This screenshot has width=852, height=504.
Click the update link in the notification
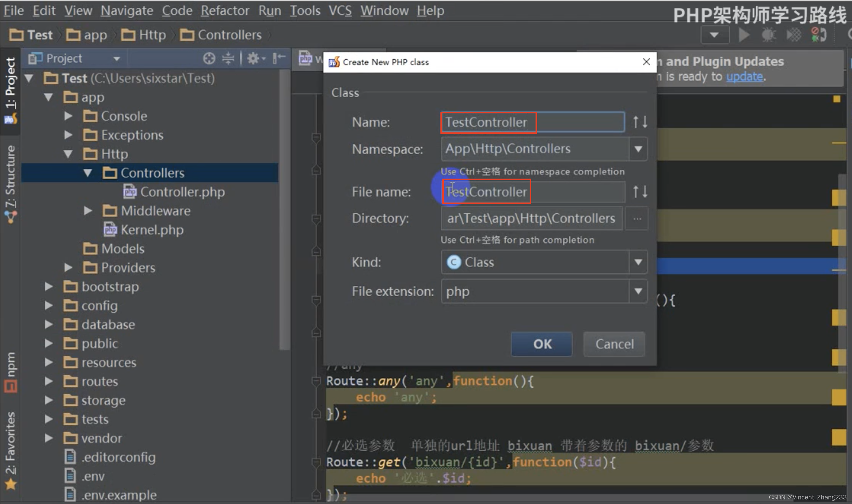coord(744,76)
